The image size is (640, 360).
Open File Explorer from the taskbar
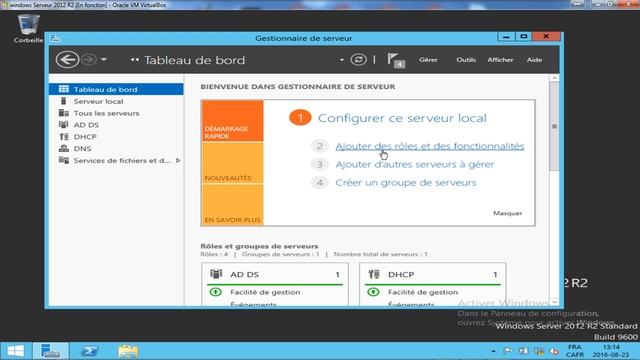coord(128,351)
